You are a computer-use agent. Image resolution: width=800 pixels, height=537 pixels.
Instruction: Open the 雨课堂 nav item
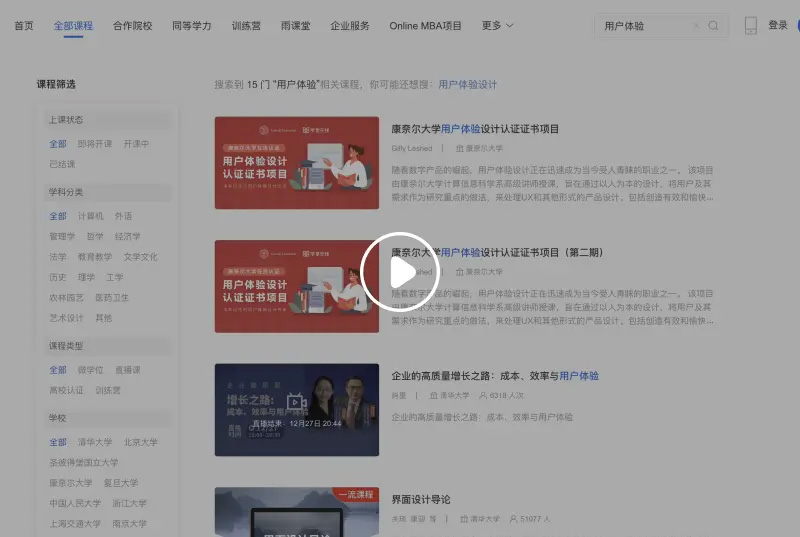coord(295,25)
